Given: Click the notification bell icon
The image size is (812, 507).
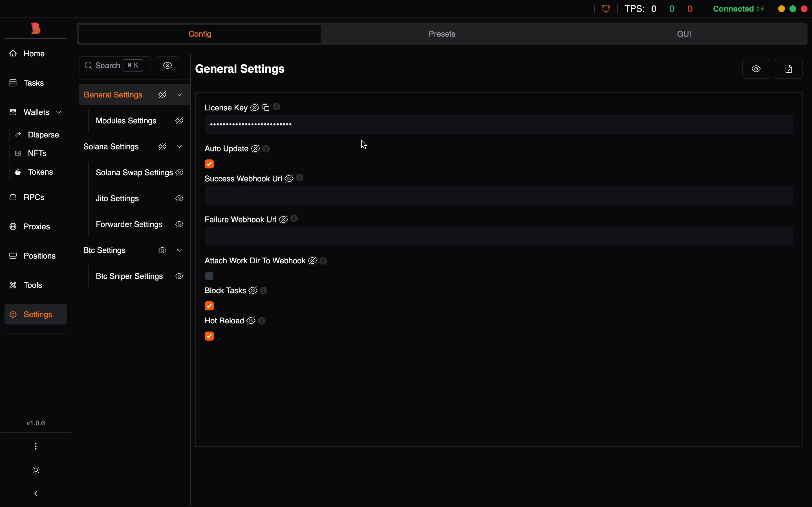Looking at the screenshot, I should pyautogui.click(x=606, y=9).
